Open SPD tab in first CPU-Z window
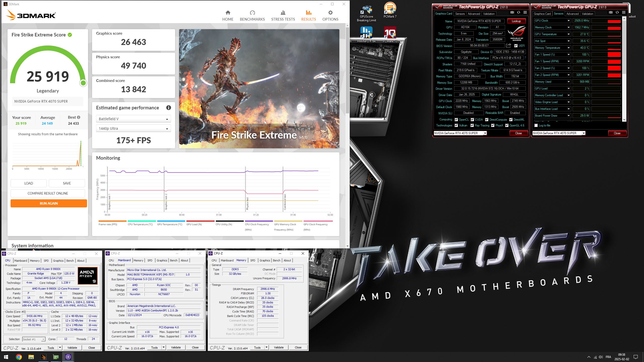644x362 pixels. [46, 261]
